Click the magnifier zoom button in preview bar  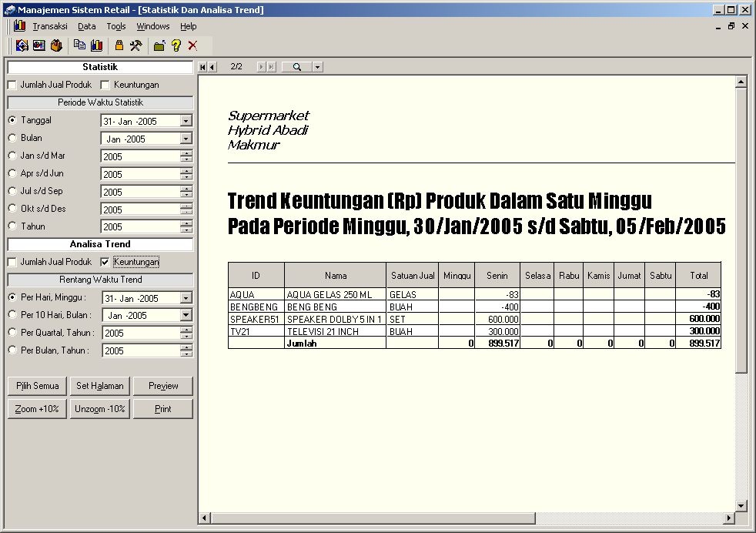(x=297, y=67)
